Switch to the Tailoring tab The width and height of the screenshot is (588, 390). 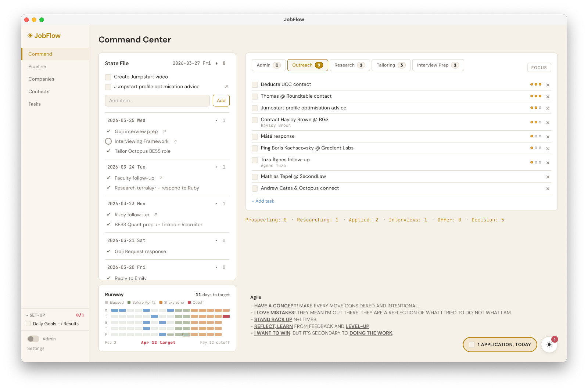tap(391, 65)
